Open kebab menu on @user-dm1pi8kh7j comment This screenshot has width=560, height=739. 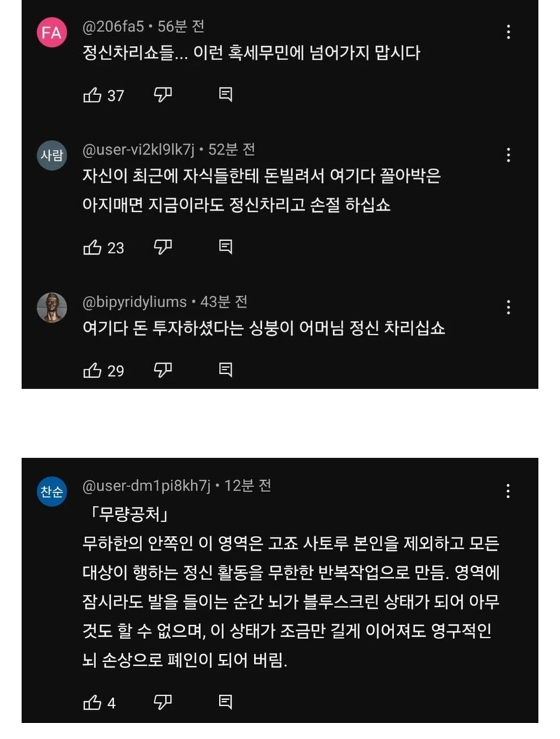coord(507,491)
